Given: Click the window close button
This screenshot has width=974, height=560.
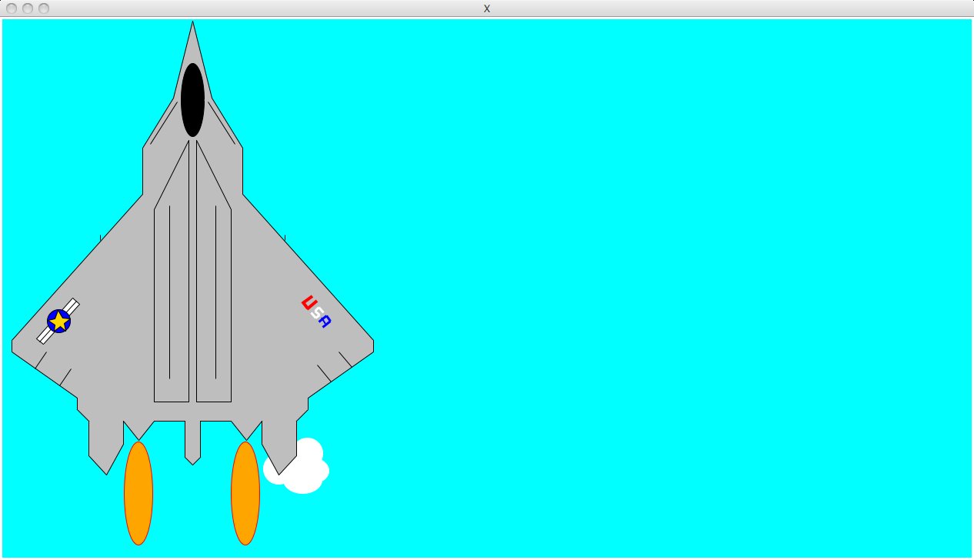Looking at the screenshot, I should [12, 8].
